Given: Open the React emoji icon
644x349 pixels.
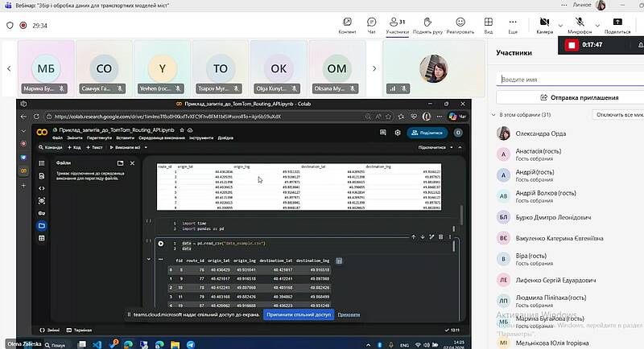Looking at the screenshot, I should coord(460,24).
